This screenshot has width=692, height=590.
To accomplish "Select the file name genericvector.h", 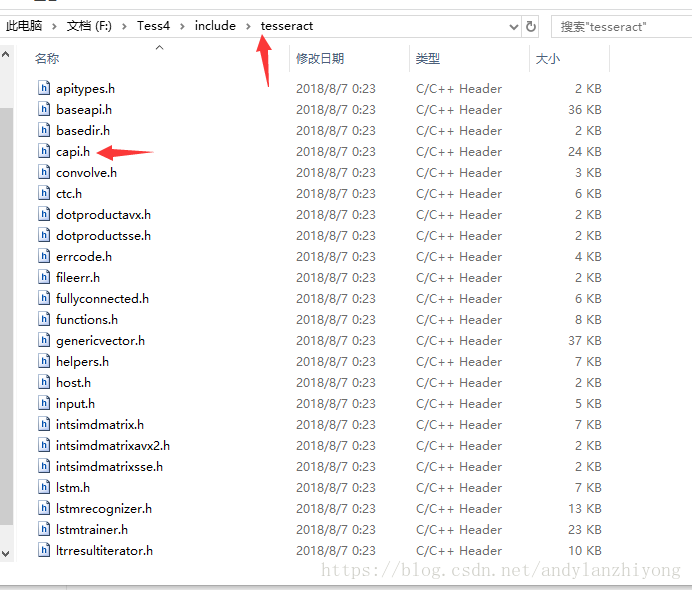I will pos(100,341).
